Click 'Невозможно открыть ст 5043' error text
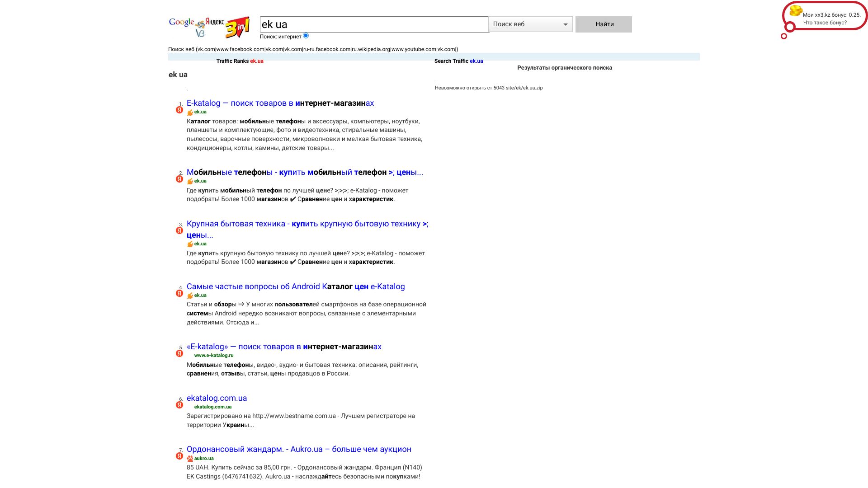 (489, 88)
